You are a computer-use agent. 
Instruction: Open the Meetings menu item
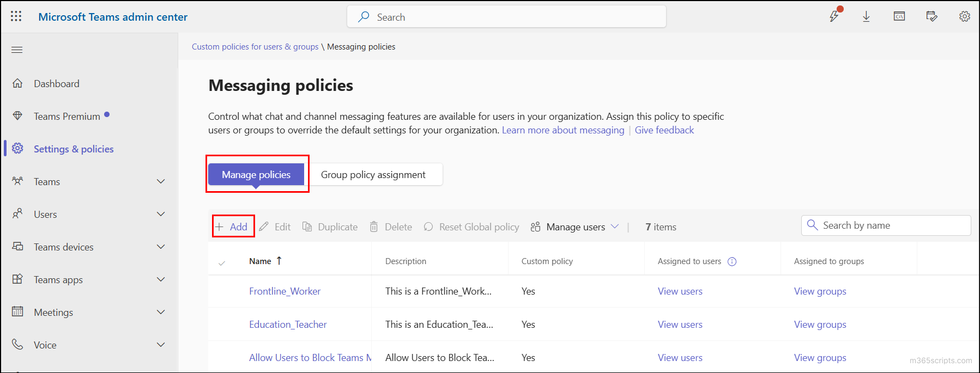tap(53, 312)
